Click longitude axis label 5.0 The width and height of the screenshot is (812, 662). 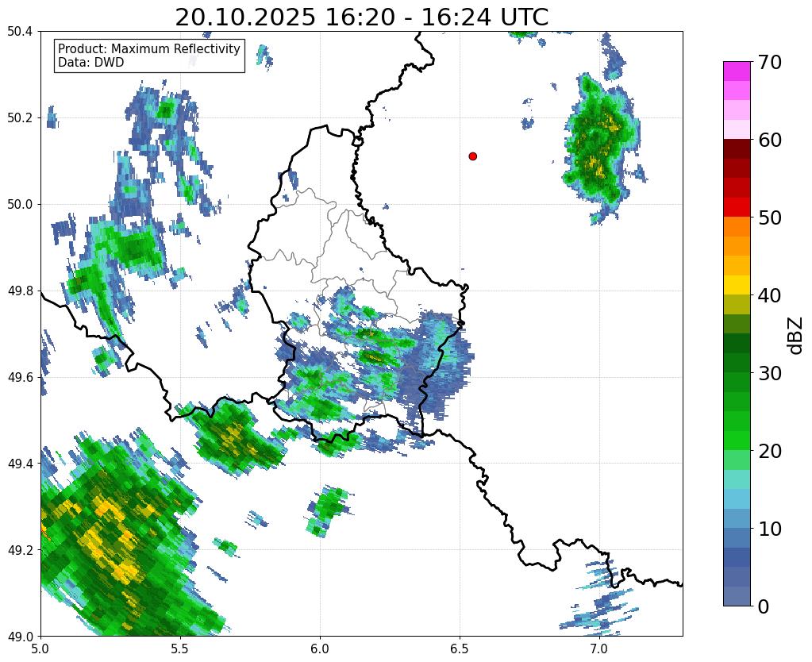pos(40,649)
